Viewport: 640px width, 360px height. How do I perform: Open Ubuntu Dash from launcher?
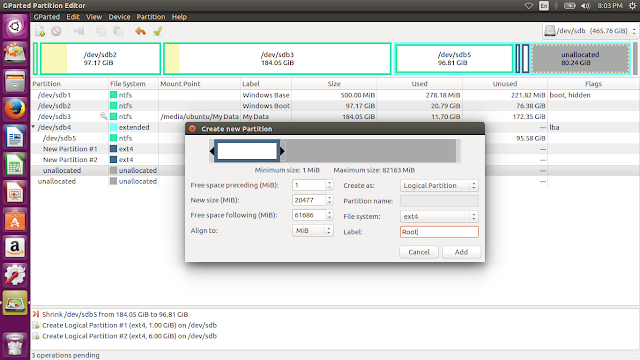[x=15, y=27]
